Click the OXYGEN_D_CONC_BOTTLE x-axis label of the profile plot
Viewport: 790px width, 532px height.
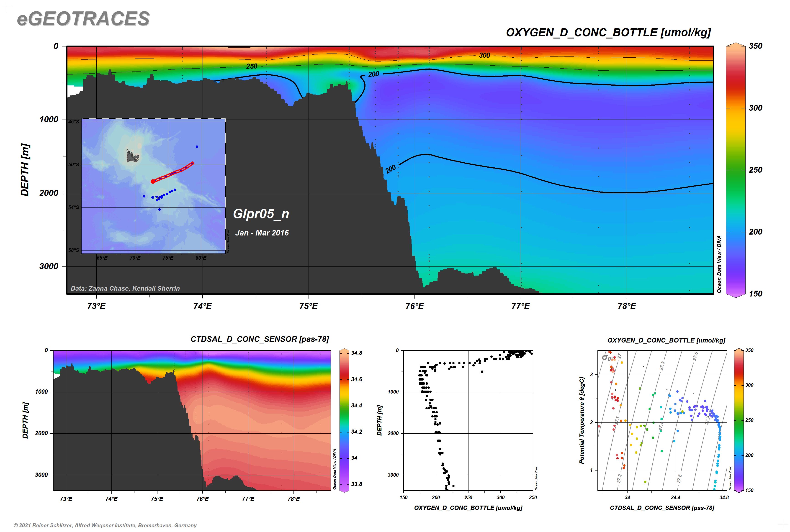(x=468, y=508)
